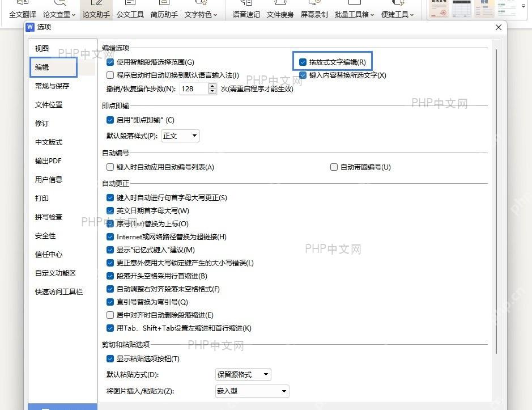Select the first red-stamp document template
This screenshot has width=532, height=410.
tap(439, 9)
